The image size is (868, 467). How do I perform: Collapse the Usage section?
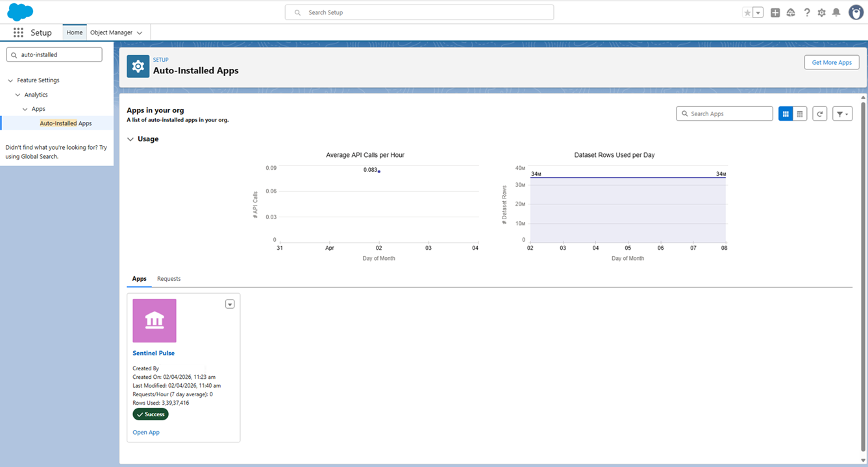[131, 139]
